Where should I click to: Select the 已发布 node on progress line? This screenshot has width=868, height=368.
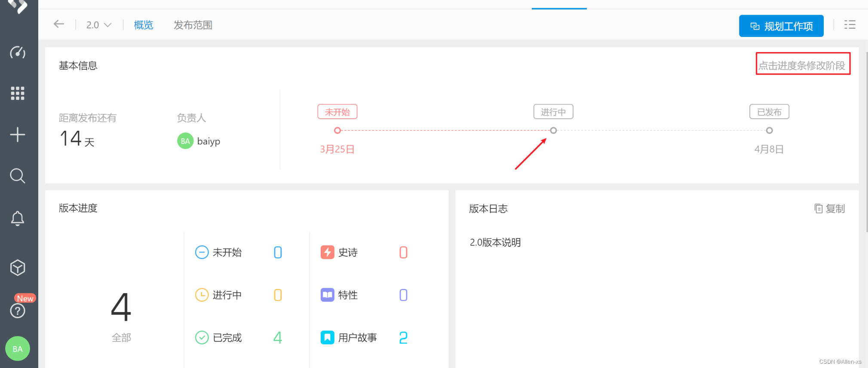click(769, 130)
